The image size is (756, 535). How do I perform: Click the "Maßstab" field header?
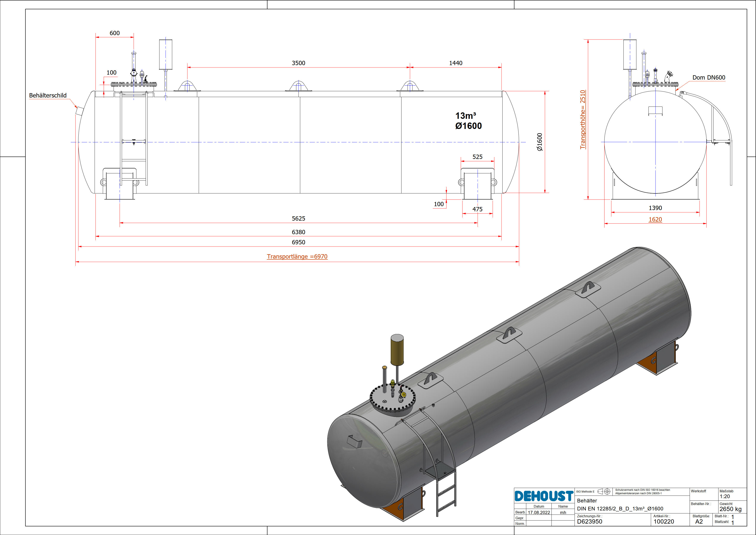(726, 491)
